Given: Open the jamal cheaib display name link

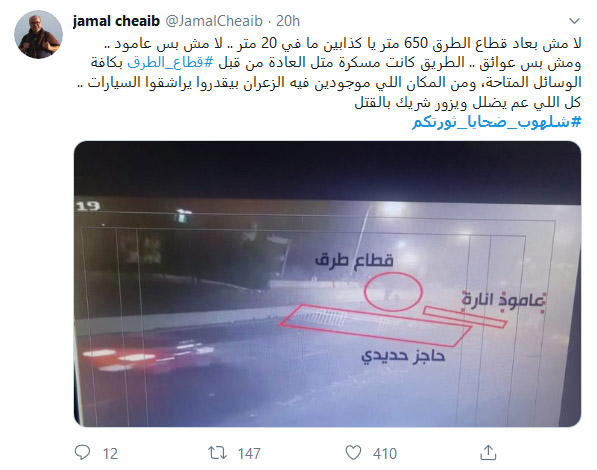Looking at the screenshot, I should coord(116,21).
